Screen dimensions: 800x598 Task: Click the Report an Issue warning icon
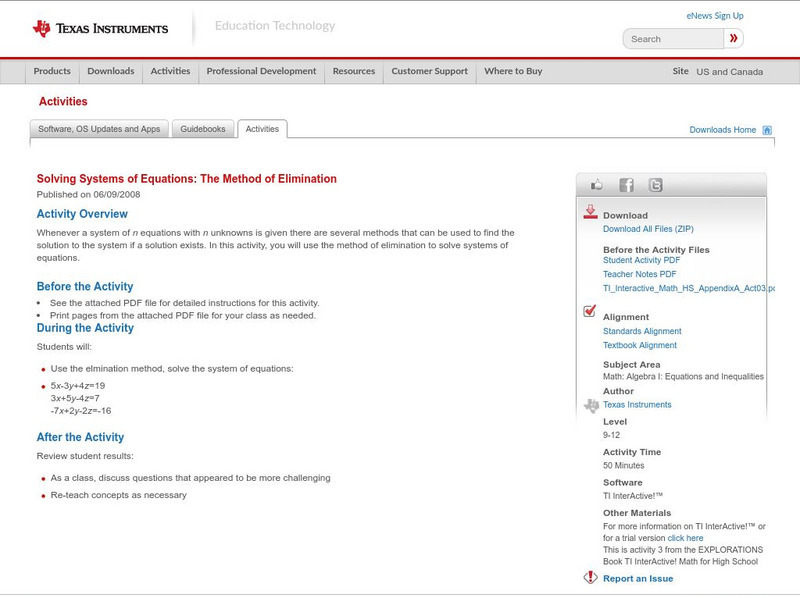pyautogui.click(x=590, y=577)
